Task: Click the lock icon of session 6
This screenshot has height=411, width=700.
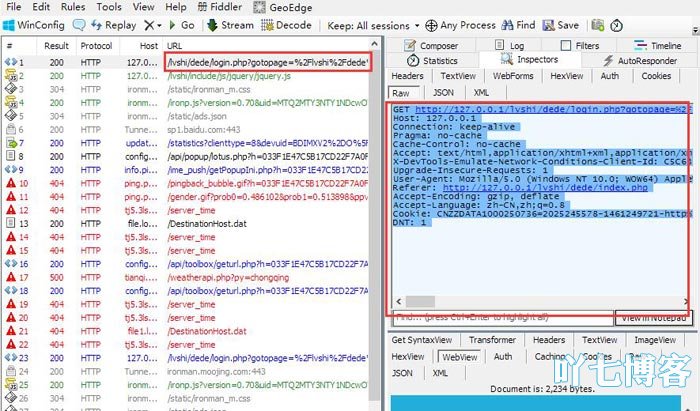Action: point(10,129)
